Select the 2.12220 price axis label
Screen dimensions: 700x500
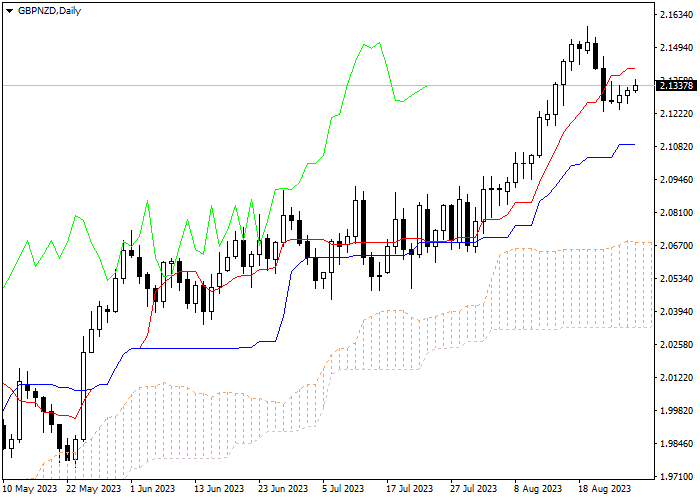(x=676, y=114)
